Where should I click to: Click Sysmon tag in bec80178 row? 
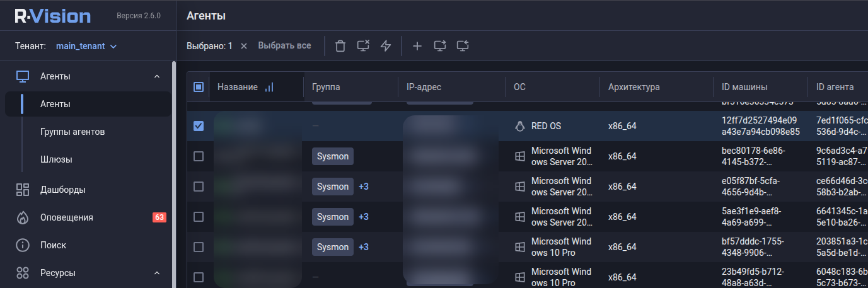333,156
